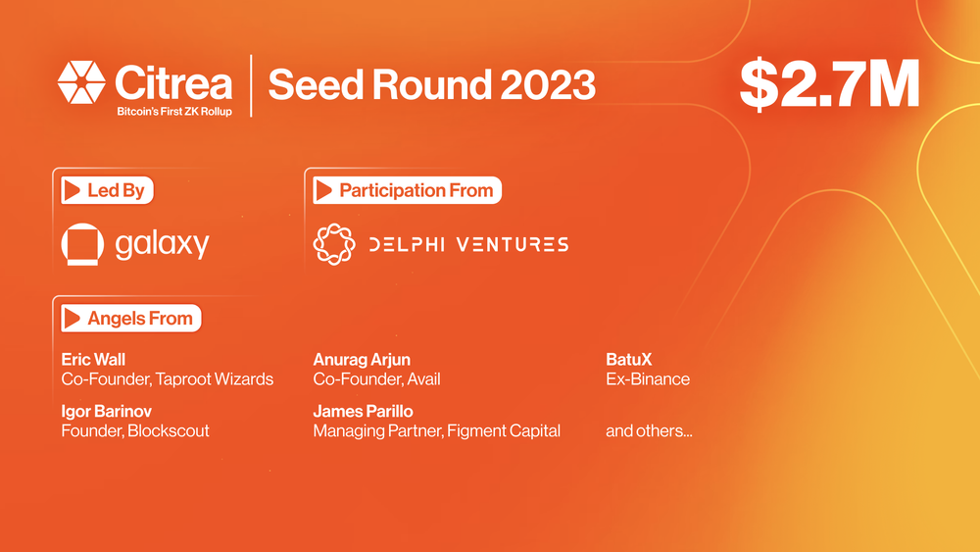Image resolution: width=980 pixels, height=552 pixels.
Task: Click the 'and others...' text
Action: click(649, 430)
